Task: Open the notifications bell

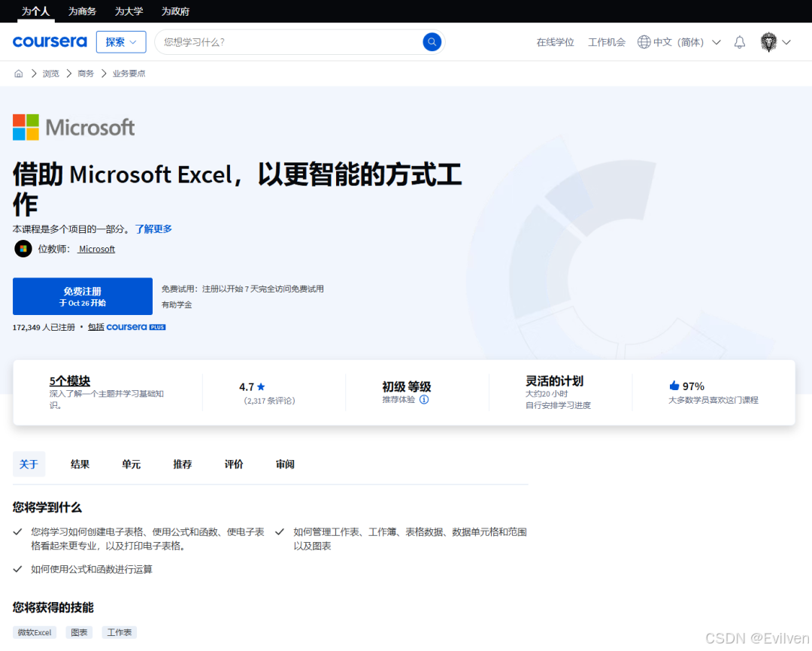Action: click(x=740, y=42)
